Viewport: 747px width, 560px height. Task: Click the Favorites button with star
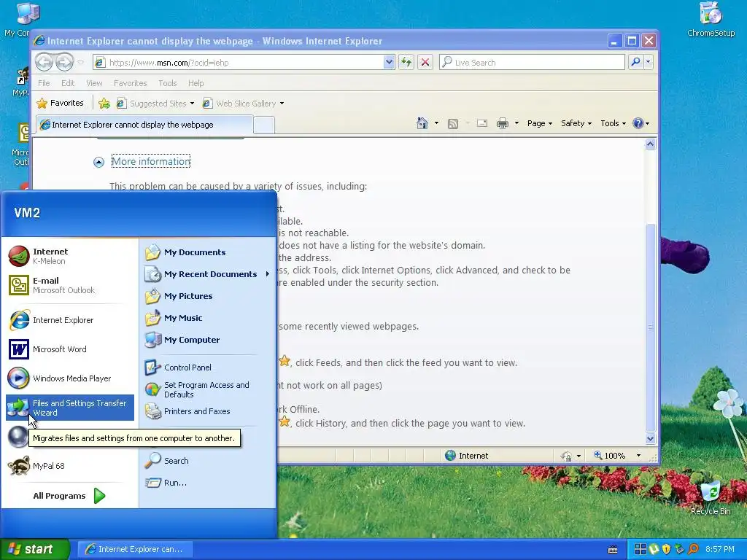(61, 103)
